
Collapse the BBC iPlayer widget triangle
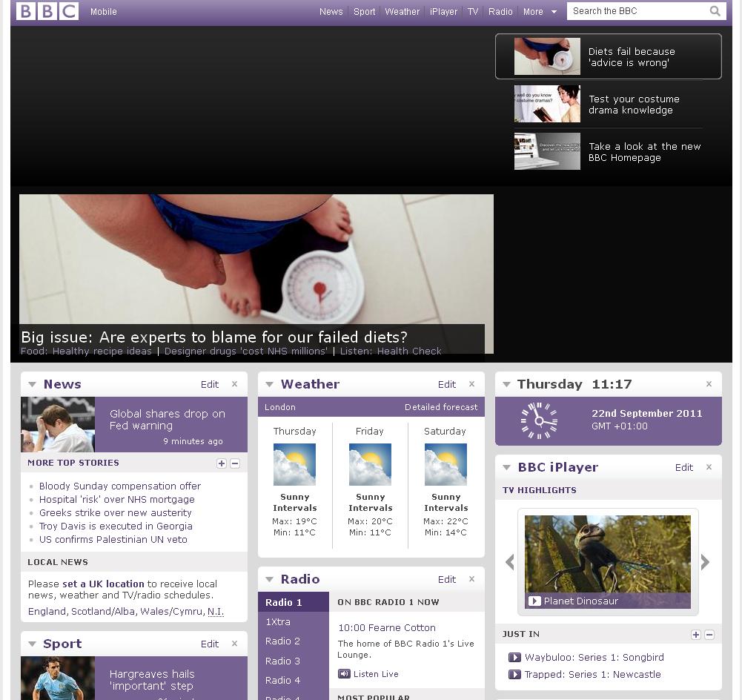click(x=506, y=468)
